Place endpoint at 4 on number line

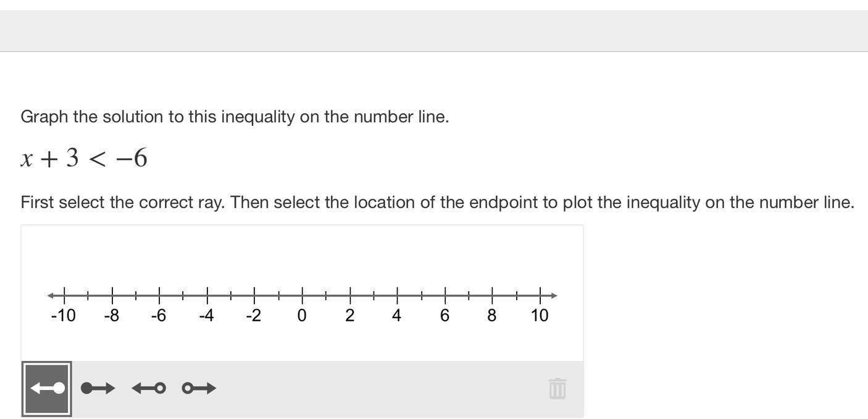point(397,295)
